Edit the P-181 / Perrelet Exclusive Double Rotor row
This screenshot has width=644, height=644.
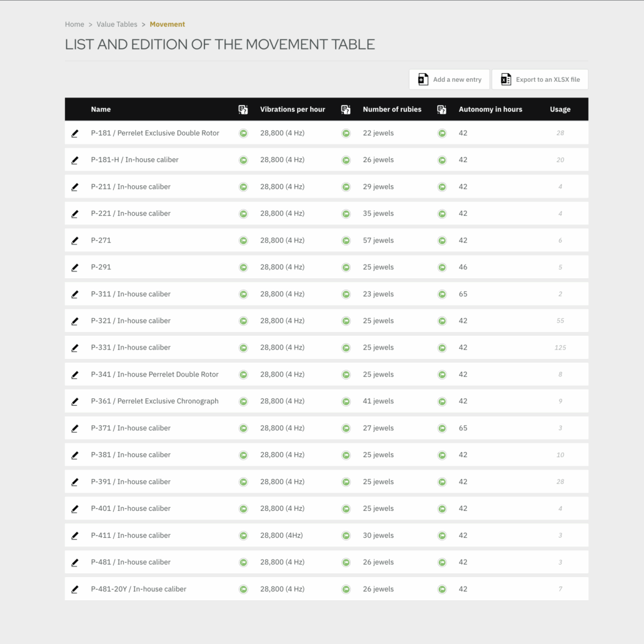[x=75, y=133]
